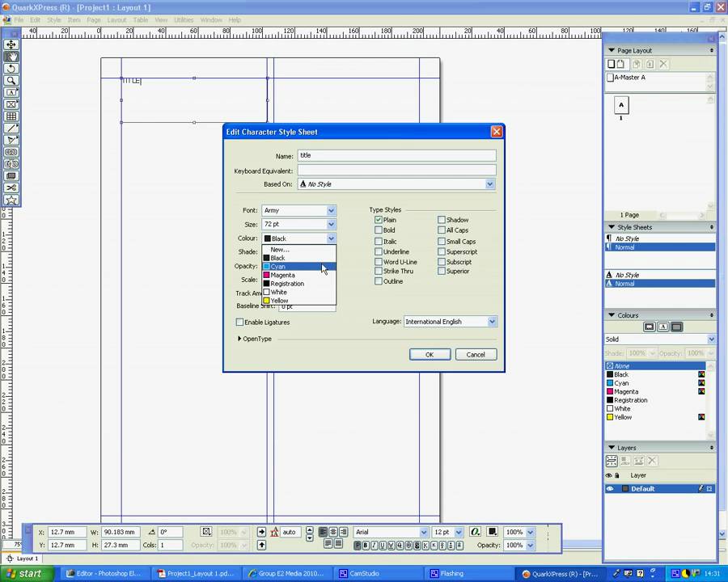Click the Underline style icon in Measurements palette
728x582 pixels.
click(x=383, y=546)
